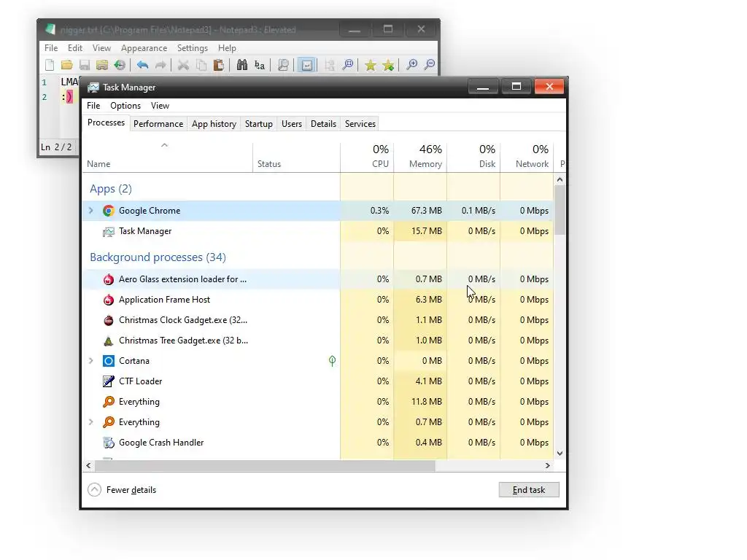Screen dimensions: 747x560
Task: Click the Cortana circle icon
Action: coord(109,361)
